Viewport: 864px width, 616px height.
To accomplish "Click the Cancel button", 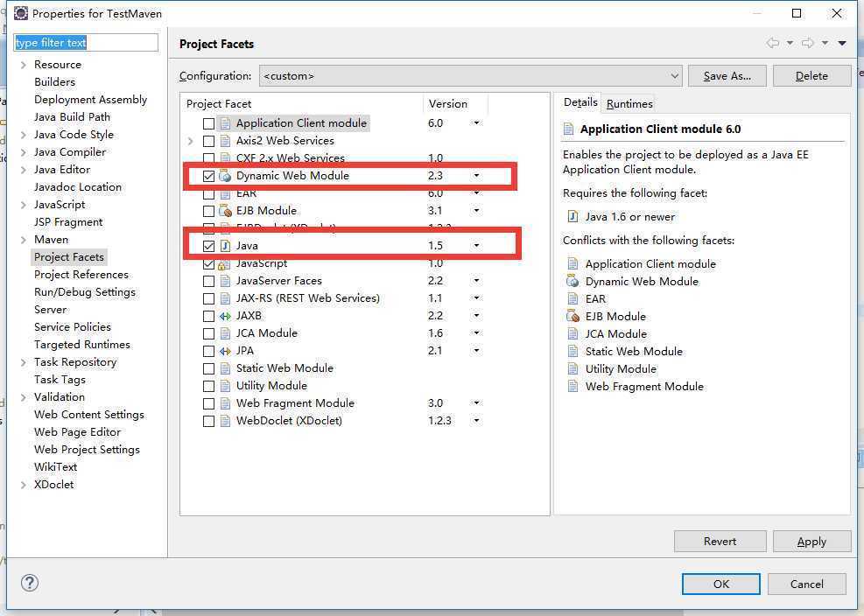I will [807, 584].
